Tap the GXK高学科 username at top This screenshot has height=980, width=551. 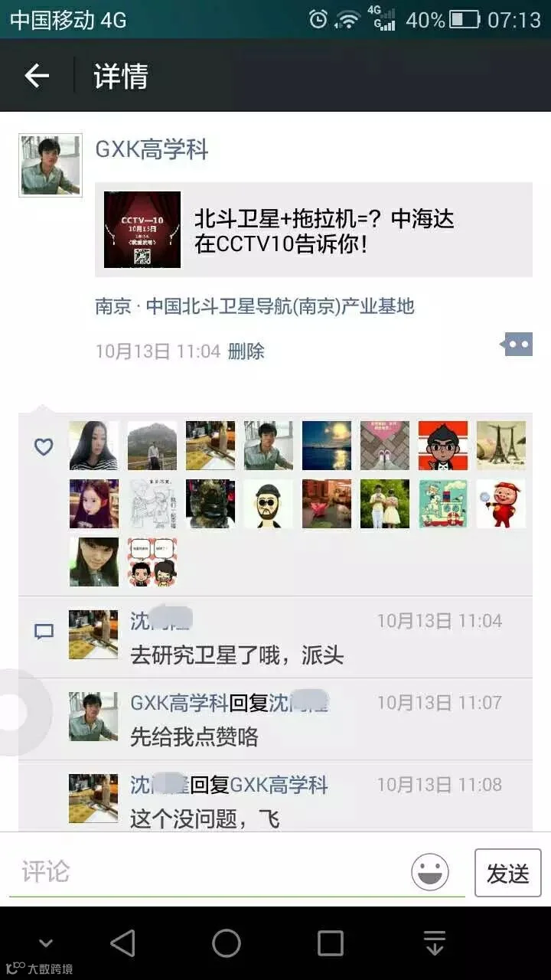(152, 149)
